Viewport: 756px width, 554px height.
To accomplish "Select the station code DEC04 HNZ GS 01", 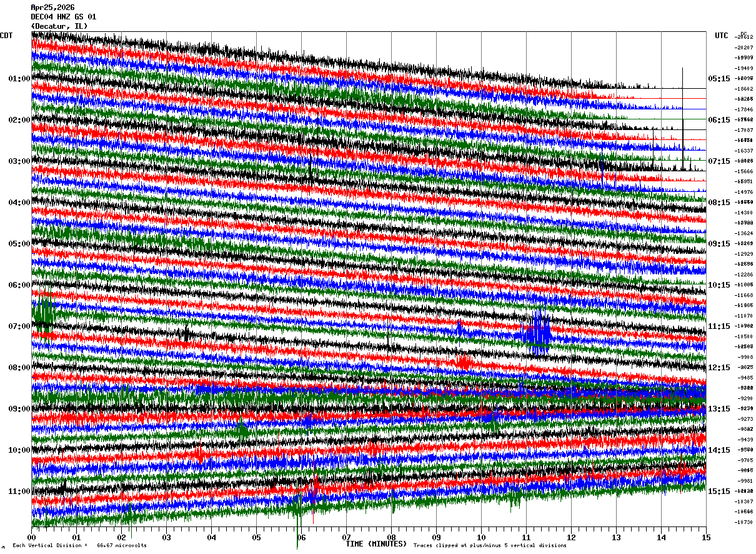I will [x=64, y=17].
